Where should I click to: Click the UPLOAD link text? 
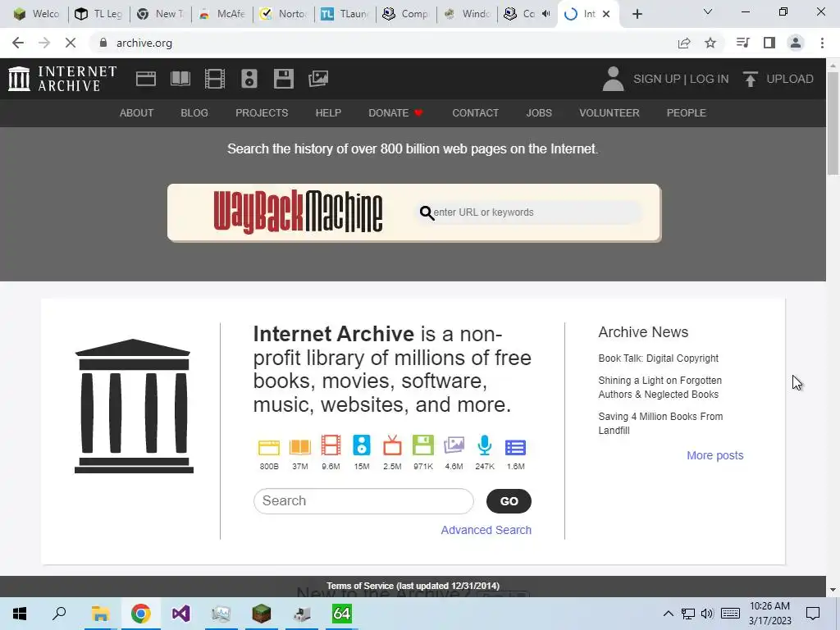click(x=790, y=79)
